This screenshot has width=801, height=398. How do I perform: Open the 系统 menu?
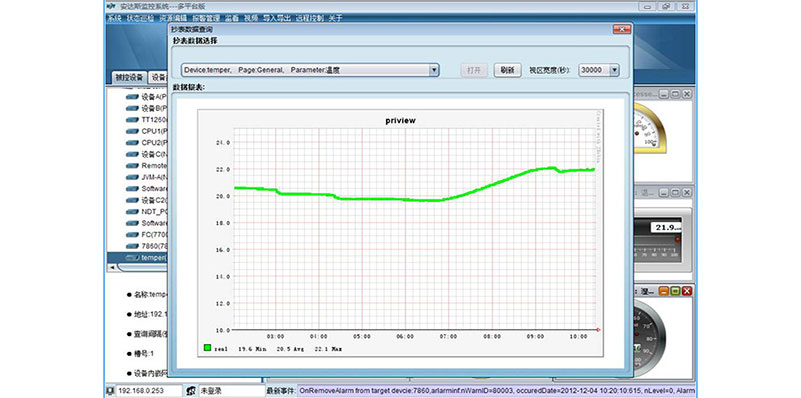coord(114,18)
